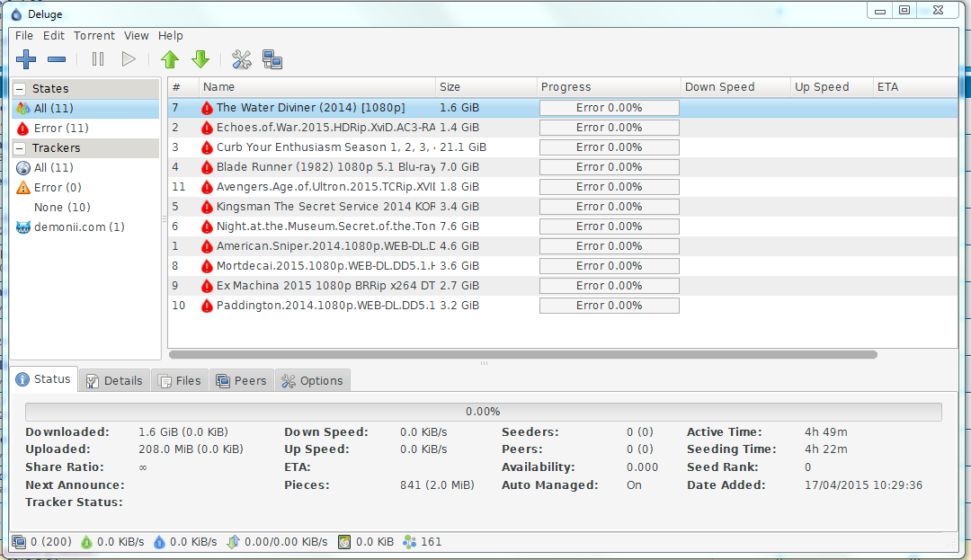Filter by tracker Error (0)
This screenshot has width=971, height=560.
tap(85, 188)
